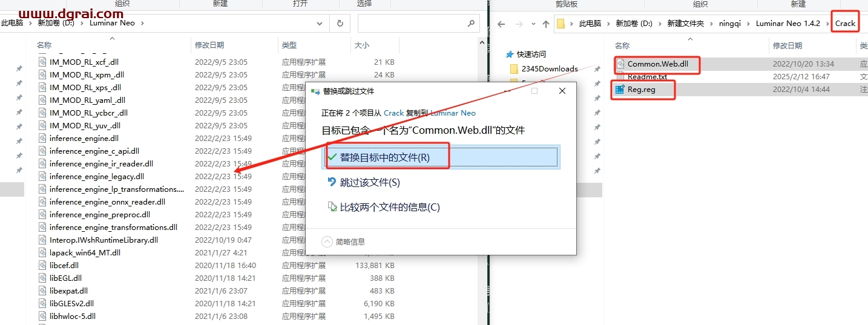Open address history dropdown in left window

[x=320, y=24]
